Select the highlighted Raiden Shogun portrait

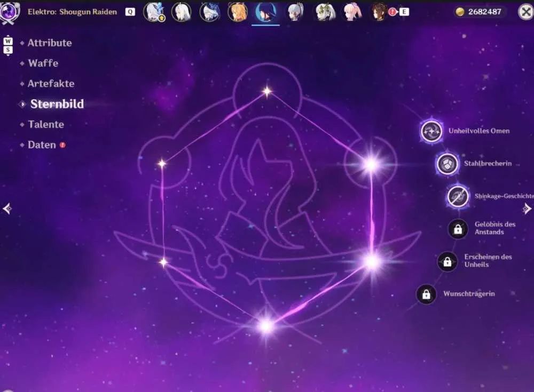265,12
